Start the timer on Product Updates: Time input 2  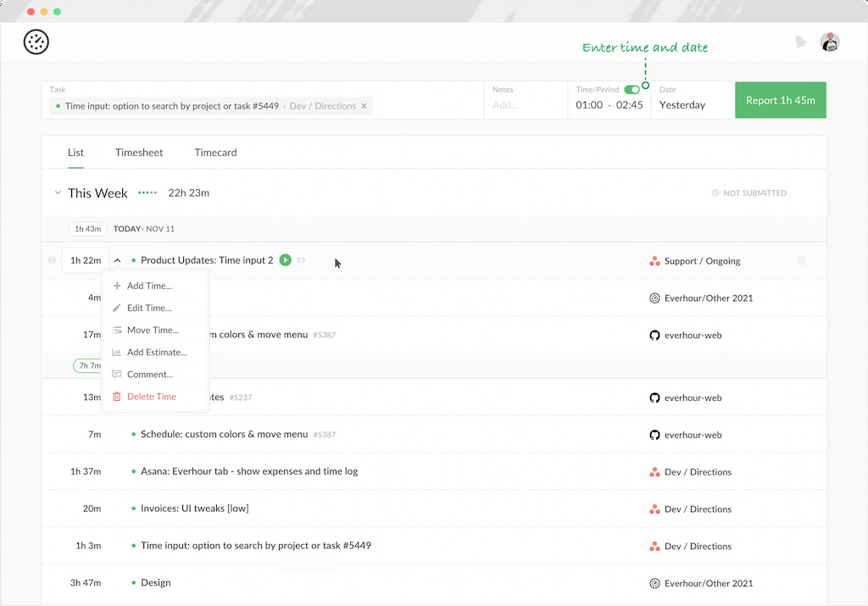point(285,260)
